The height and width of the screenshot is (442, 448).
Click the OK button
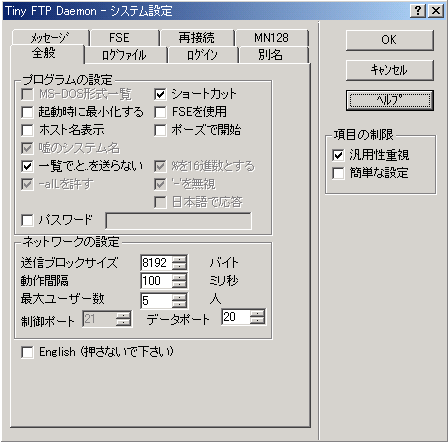pos(389,40)
